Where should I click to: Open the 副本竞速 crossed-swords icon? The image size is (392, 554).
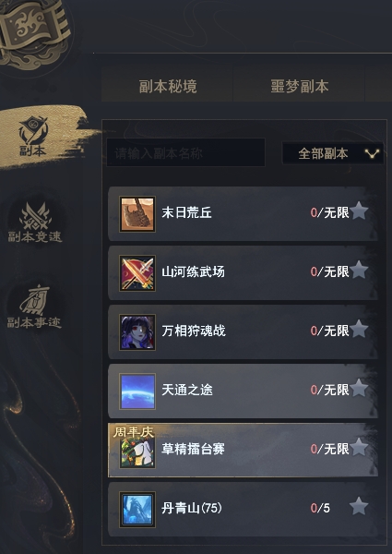pos(35,222)
